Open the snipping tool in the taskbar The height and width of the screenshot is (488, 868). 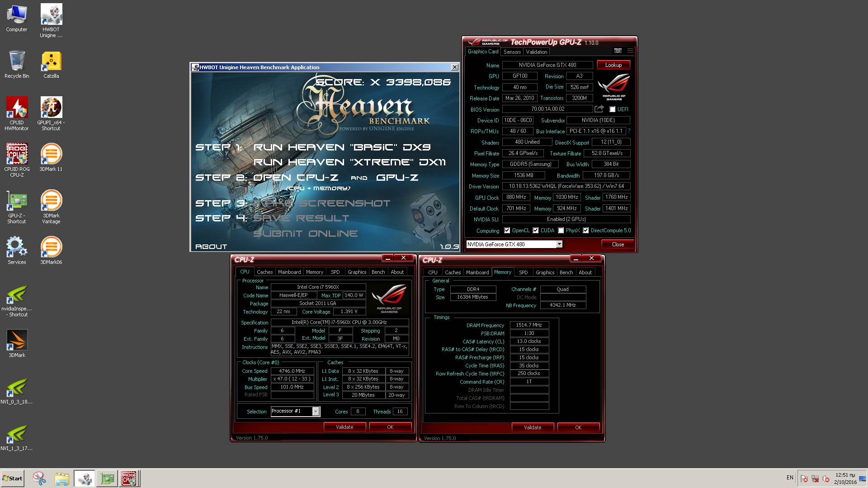tap(39, 478)
